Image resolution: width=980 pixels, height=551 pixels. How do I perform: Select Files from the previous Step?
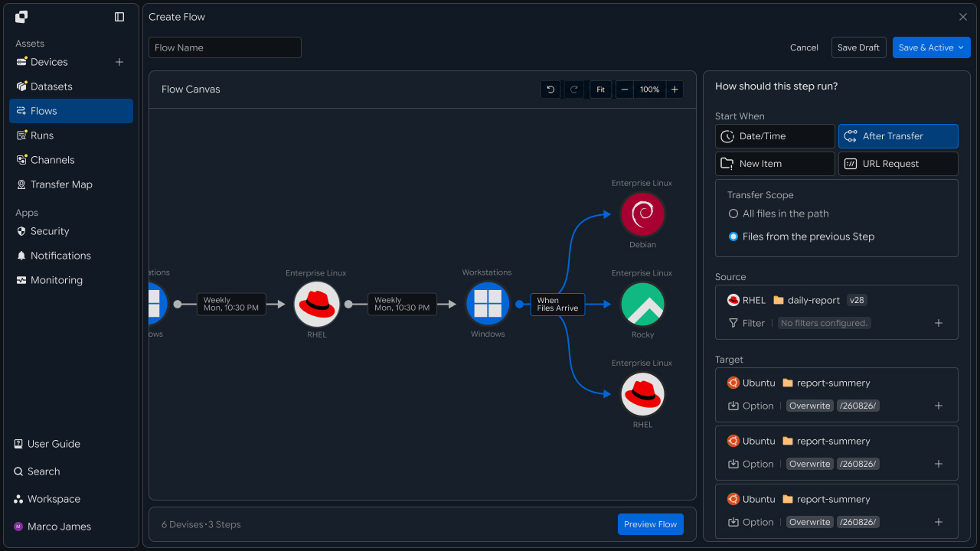tap(801, 236)
